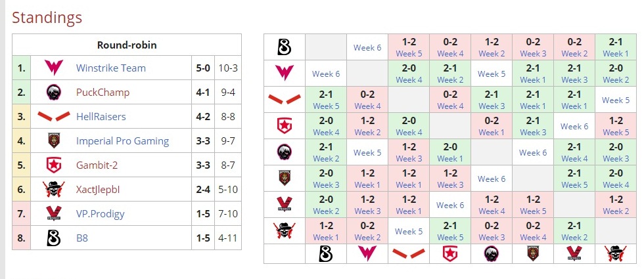Go to the HellRaisers team name link
The height and width of the screenshot is (279, 644).
click(101, 116)
